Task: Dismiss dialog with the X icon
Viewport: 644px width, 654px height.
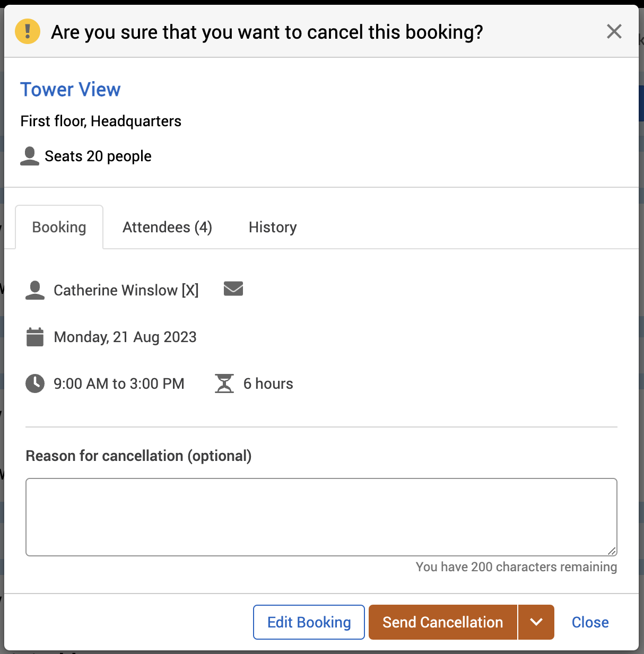Action: point(614,32)
